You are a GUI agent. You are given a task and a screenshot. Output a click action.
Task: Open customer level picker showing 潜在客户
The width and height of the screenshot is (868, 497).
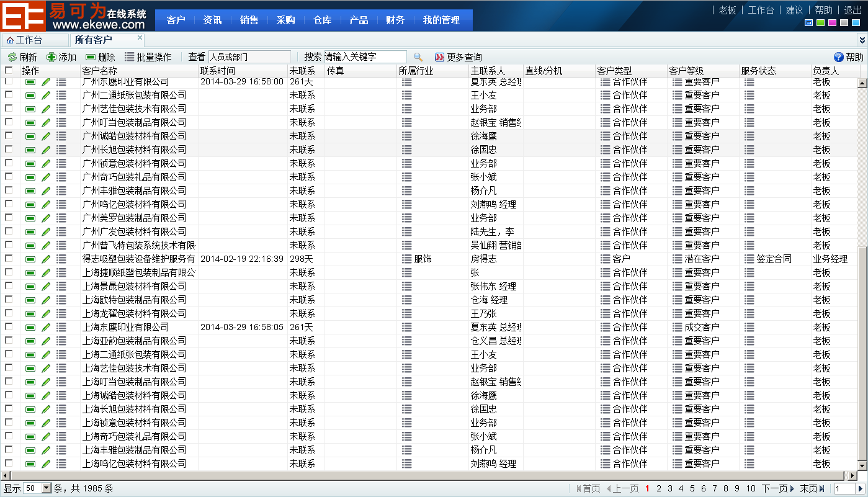pyautogui.click(x=678, y=259)
